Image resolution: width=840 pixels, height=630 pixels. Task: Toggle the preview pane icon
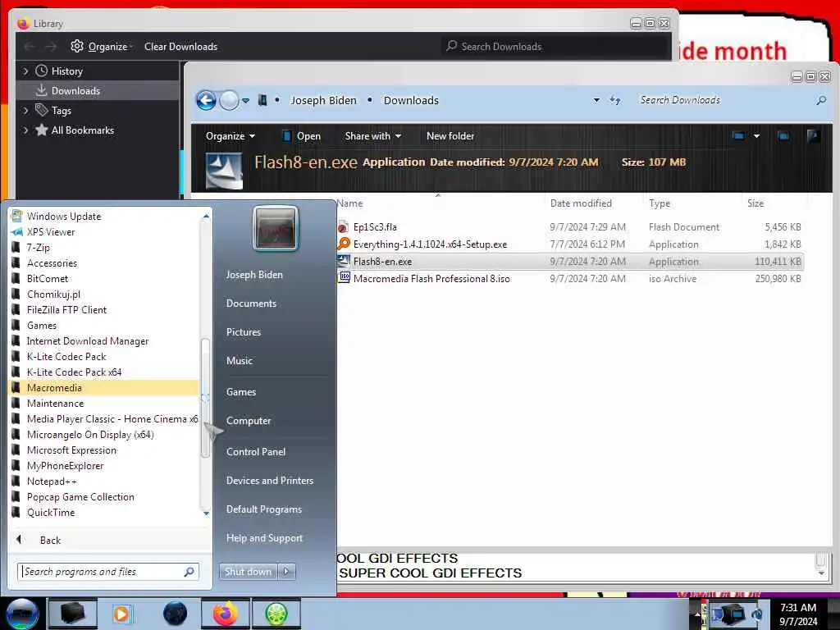click(x=783, y=136)
